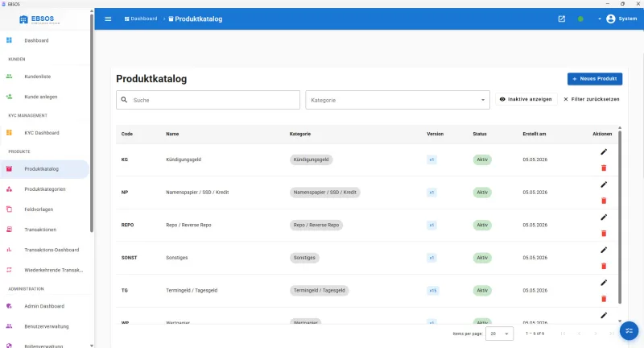Go to previous page in pagination
Screen dimensions: 644x348
tap(579, 333)
